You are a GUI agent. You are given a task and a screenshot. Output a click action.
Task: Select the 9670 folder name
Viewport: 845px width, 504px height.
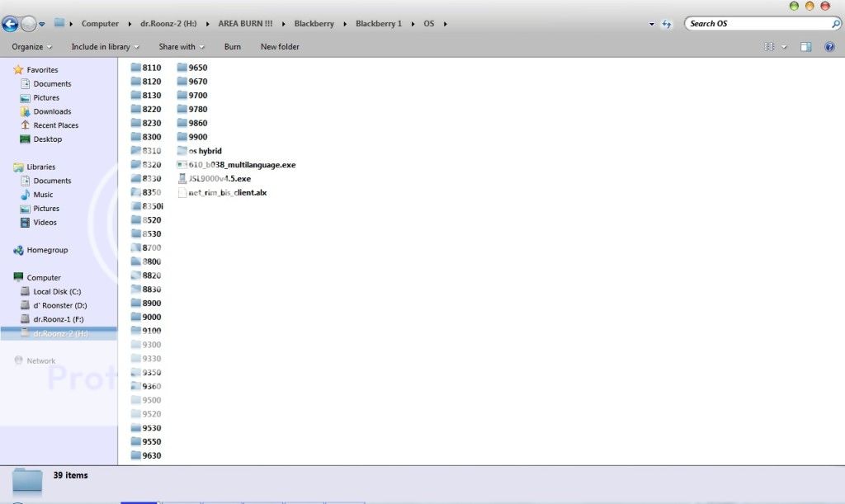198,82
